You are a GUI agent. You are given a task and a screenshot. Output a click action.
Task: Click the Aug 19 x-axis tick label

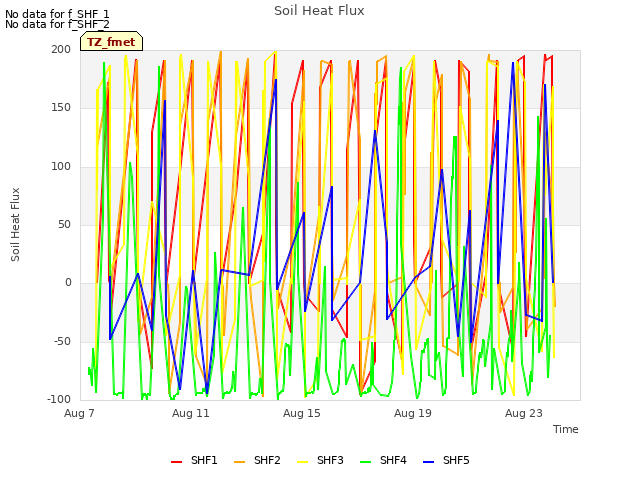click(413, 413)
